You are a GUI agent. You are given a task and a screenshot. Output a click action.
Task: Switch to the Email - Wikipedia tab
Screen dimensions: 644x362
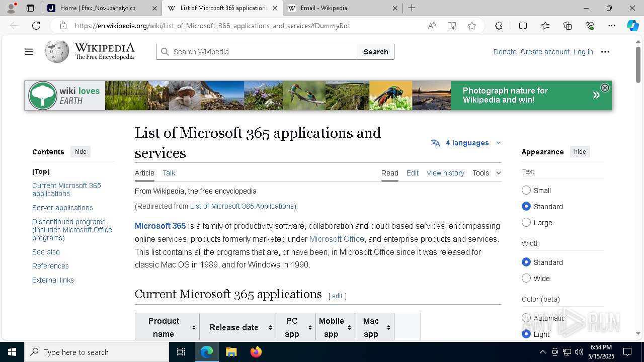coord(342,8)
